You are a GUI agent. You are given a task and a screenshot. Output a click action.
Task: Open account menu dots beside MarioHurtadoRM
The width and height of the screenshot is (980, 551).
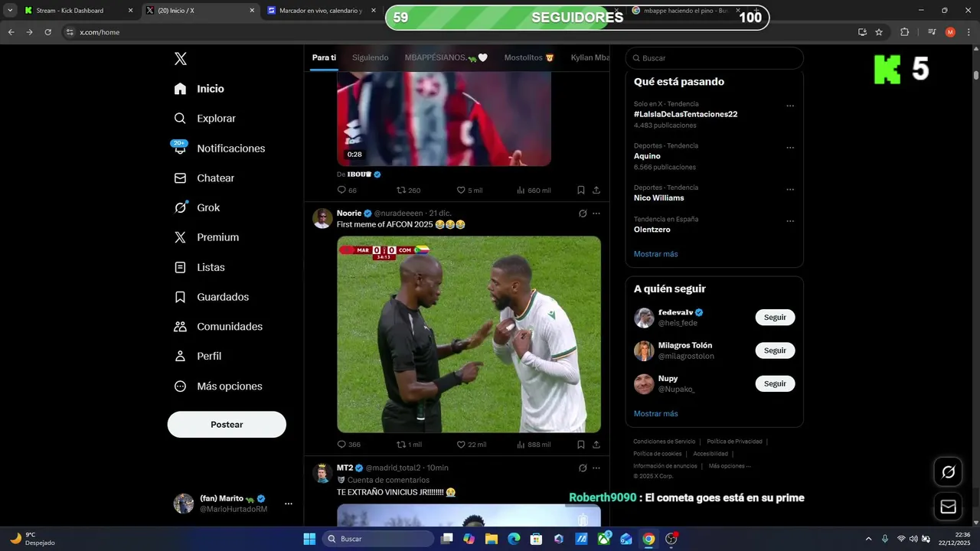(289, 504)
